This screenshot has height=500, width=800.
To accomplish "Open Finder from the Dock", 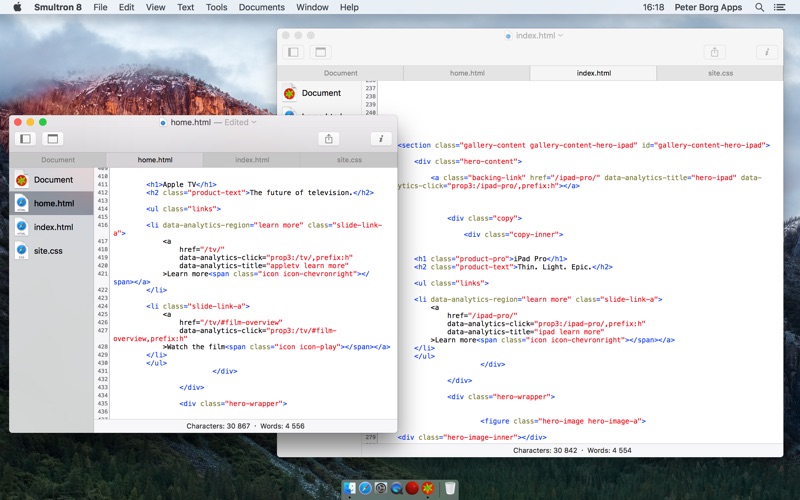I will click(x=349, y=488).
